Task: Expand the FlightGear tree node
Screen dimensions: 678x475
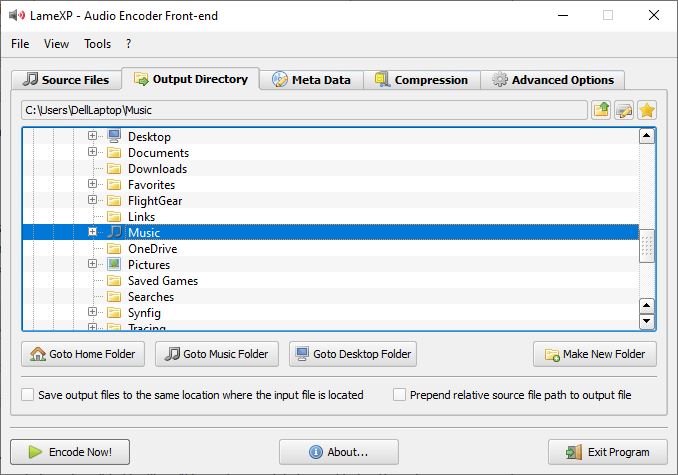Action: [x=92, y=200]
